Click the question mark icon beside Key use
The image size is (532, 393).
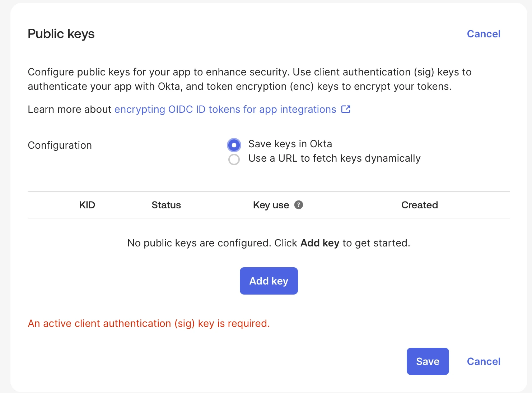[299, 205]
